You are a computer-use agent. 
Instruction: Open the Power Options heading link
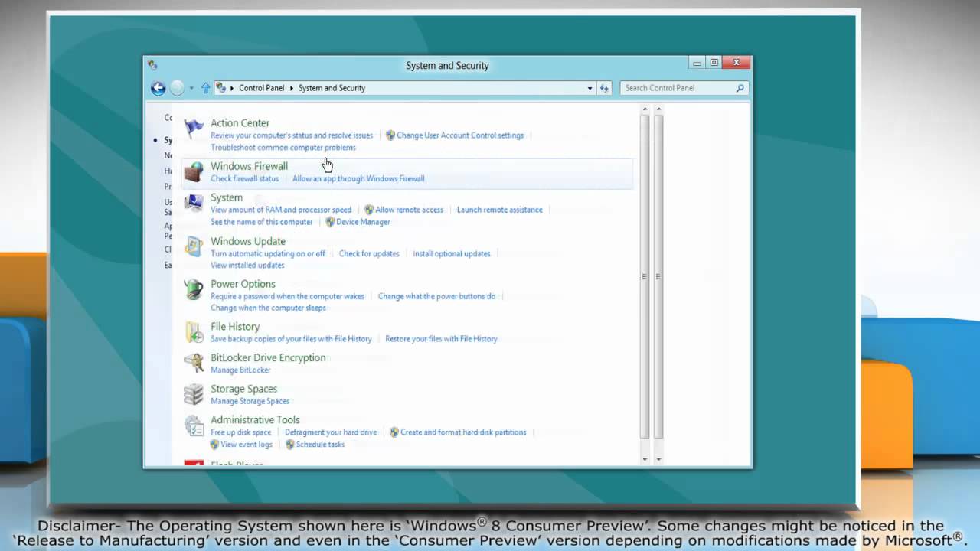tap(243, 284)
